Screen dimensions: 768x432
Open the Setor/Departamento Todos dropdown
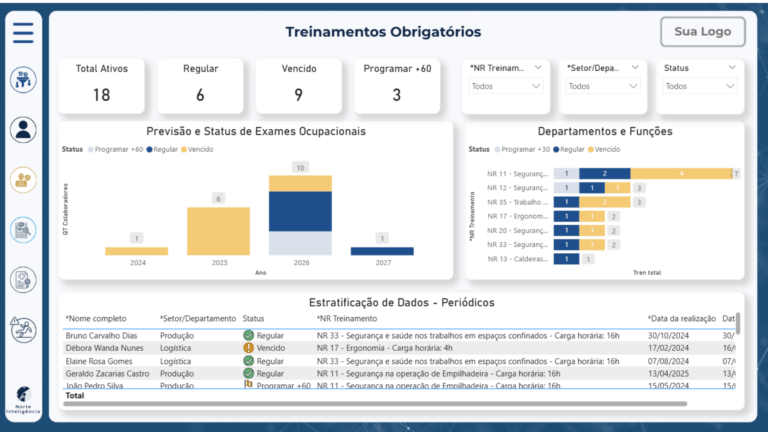[x=602, y=86]
